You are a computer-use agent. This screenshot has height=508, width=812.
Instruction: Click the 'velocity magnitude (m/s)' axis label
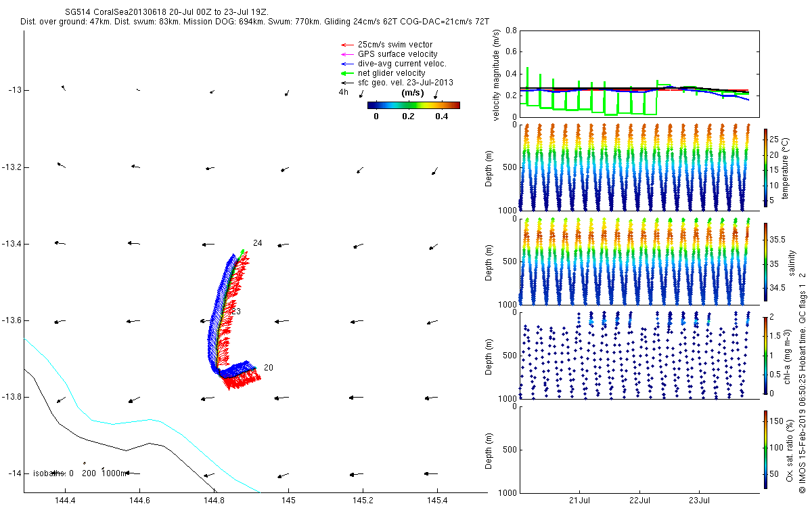point(497,75)
